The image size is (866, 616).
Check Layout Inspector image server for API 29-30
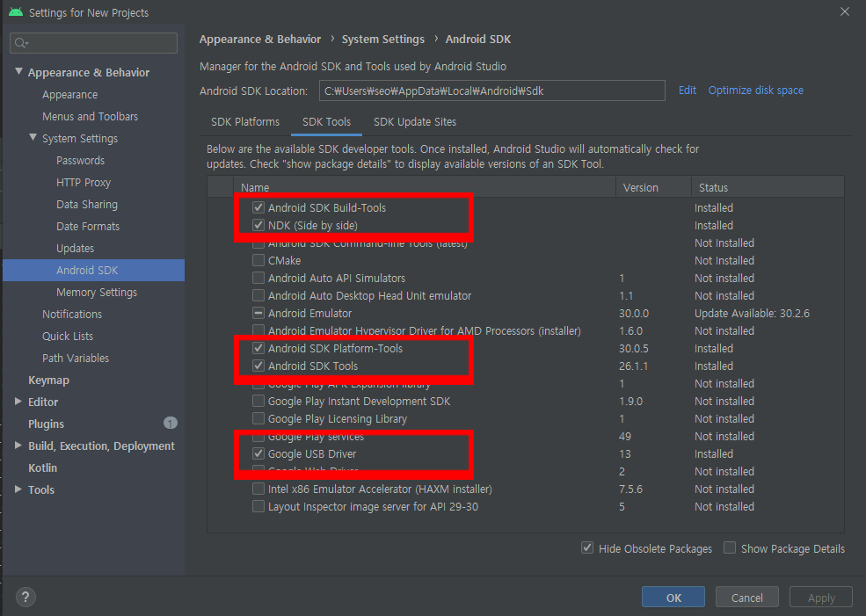(258, 506)
